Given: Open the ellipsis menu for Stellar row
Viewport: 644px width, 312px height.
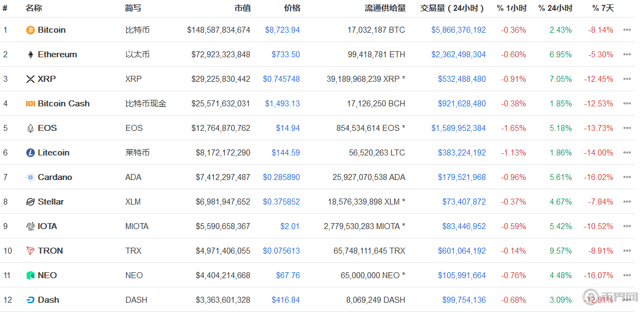Looking at the screenshot, I should 627,202.
